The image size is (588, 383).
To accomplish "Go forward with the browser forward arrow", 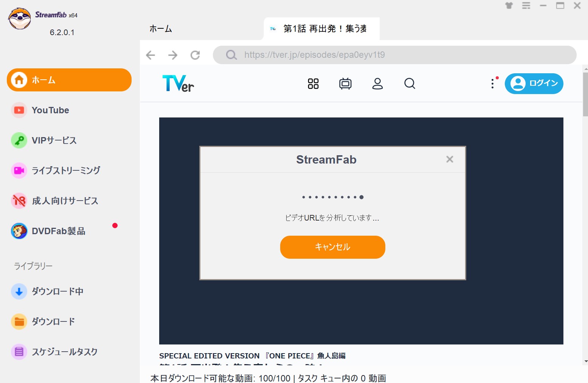I will coord(173,55).
